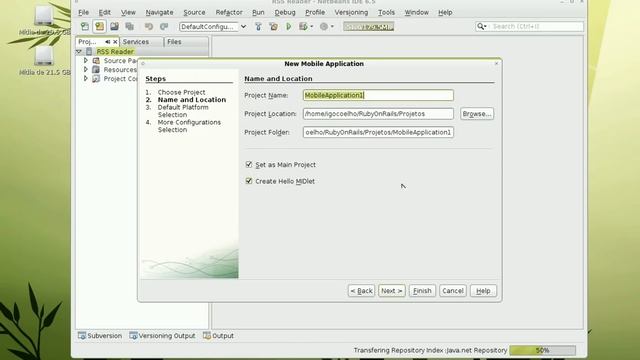Click the Finish button

422,291
